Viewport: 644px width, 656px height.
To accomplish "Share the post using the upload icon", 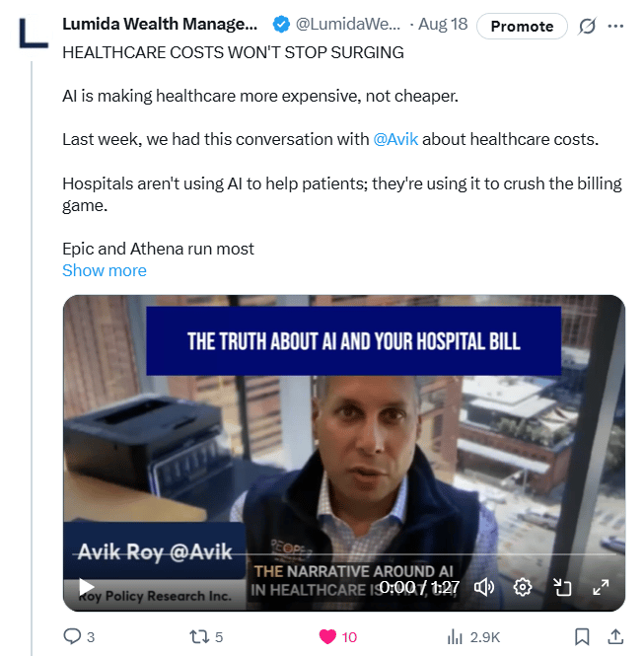I will [615, 636].
